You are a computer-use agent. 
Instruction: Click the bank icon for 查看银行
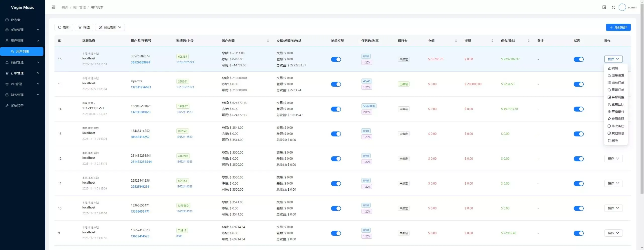point(609,112)
